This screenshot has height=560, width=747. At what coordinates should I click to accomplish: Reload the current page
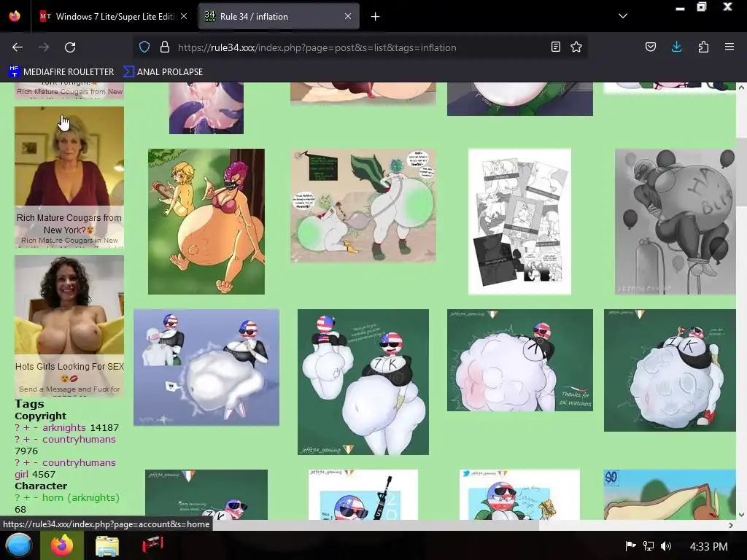pyautogui.click(x=70, y=47)
